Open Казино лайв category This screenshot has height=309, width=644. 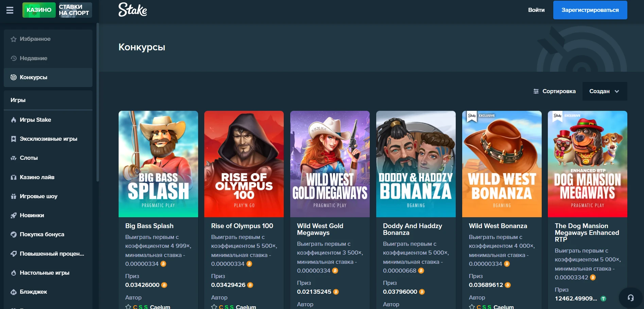[48, 177]
